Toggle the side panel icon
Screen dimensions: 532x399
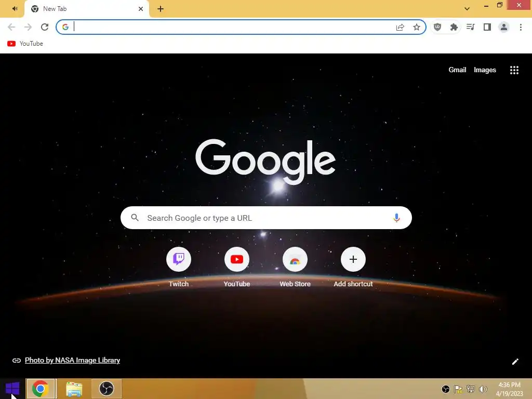point(487,27)
